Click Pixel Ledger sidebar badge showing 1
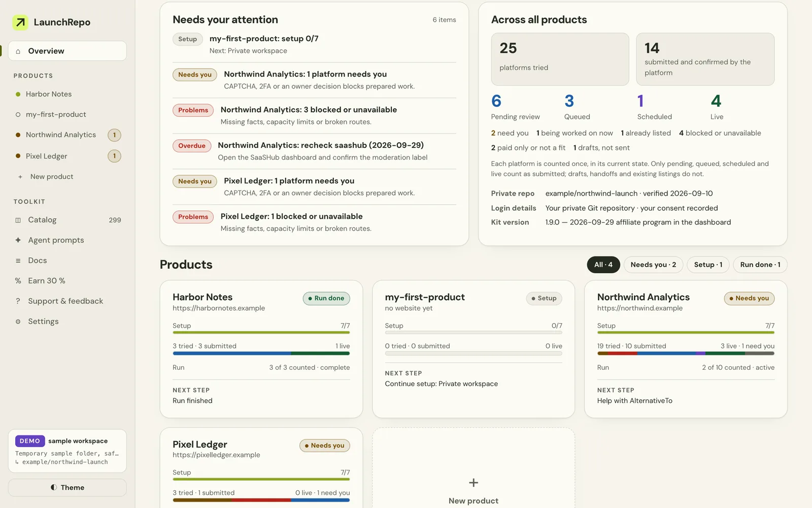 click(x=115, y=156)
